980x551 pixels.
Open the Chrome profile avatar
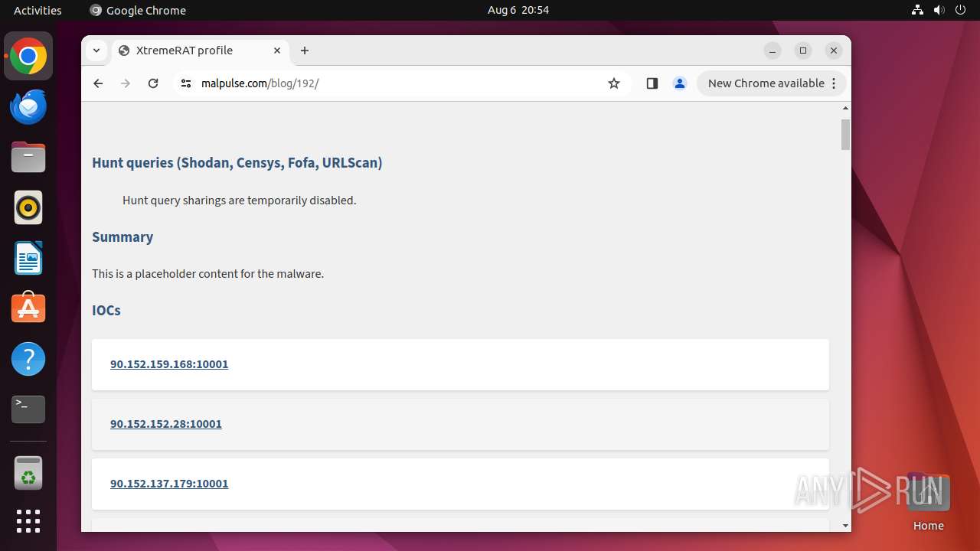(x=680, y=83)
